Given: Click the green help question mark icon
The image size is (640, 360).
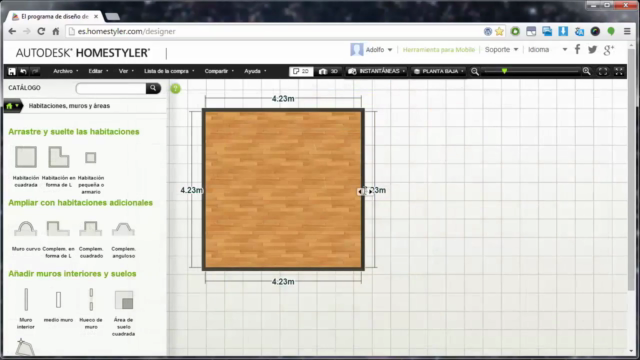Looking at the screenshot, I should (x=176, y=89).
